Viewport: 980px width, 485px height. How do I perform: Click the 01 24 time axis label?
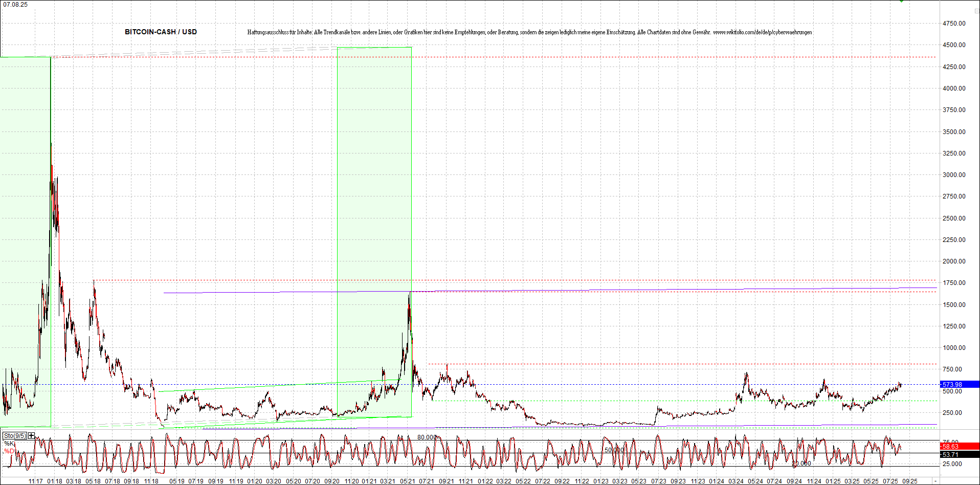pos(716,481)
